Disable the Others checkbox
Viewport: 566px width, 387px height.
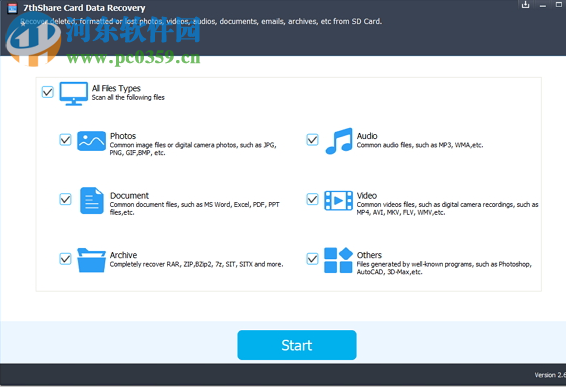pos(312,258)
